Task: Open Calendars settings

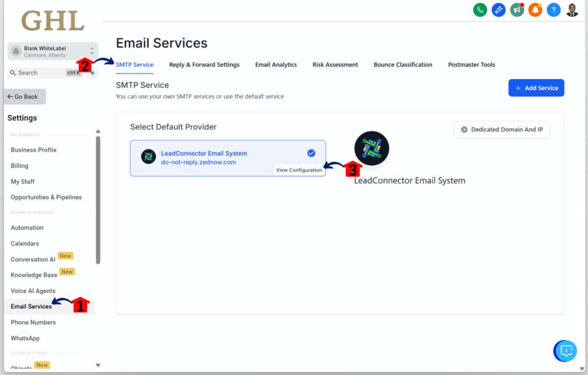Action: [25, 243]
